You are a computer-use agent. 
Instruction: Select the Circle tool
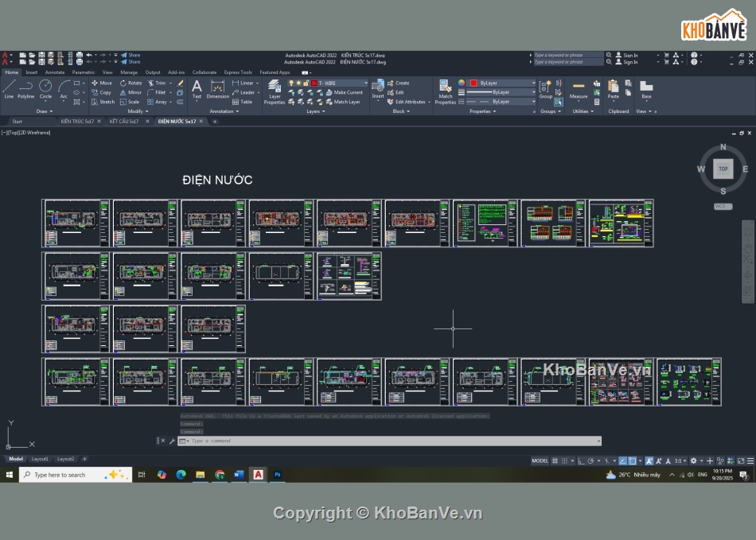click(x=45, y=87)
